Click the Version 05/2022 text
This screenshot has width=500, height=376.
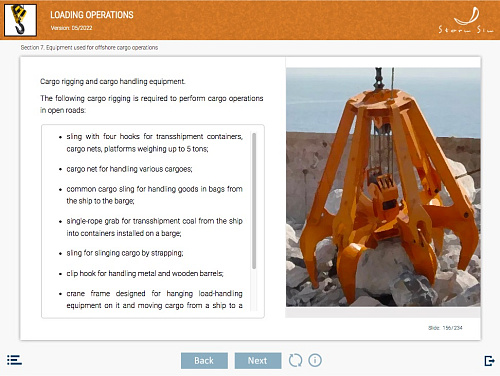tap(71, 28)
